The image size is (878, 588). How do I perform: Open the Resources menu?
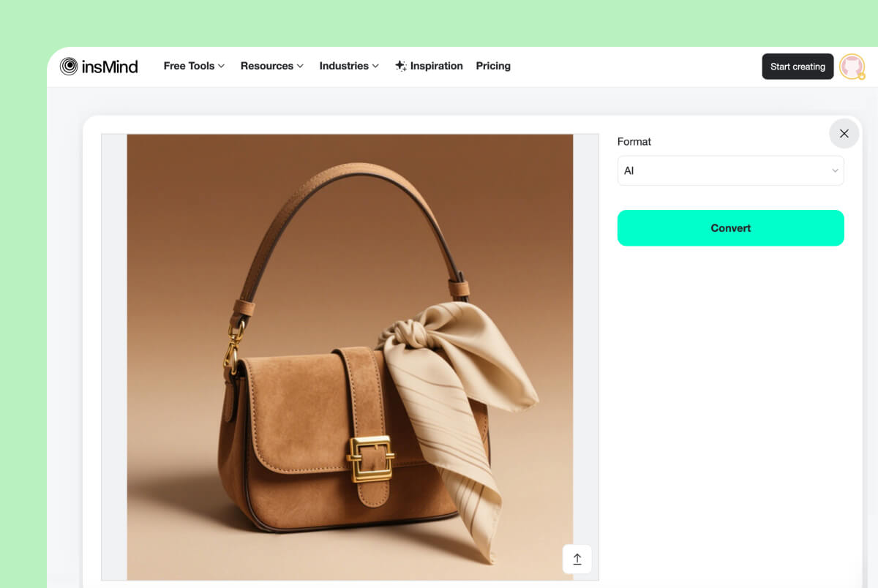pyautogui.click(x=271, y=66)
